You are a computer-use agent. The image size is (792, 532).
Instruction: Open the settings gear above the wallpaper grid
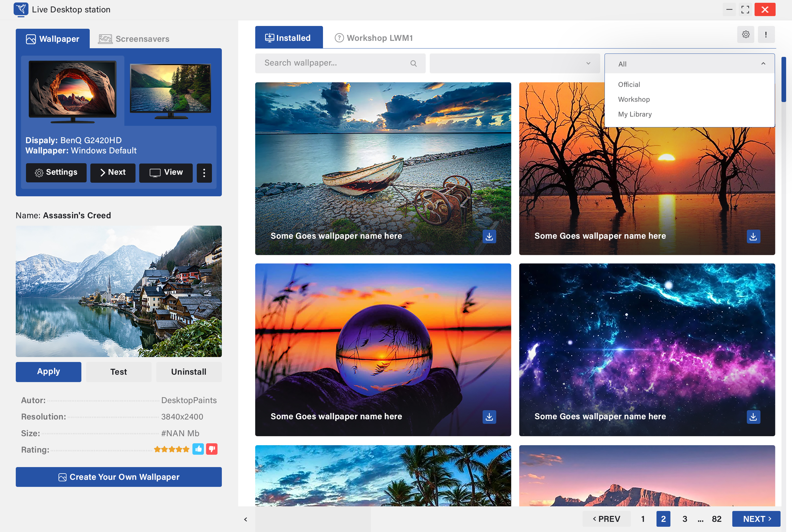[x=746, y=35]
